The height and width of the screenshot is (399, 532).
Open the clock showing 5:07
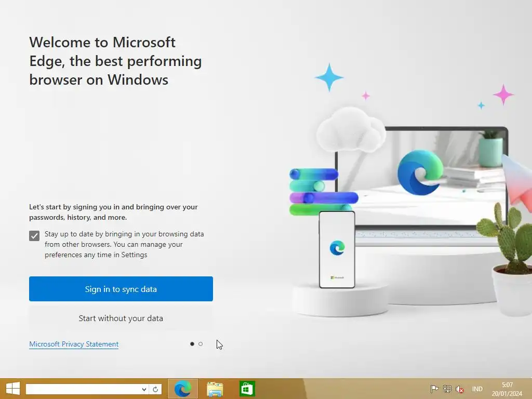pos(507,389)
